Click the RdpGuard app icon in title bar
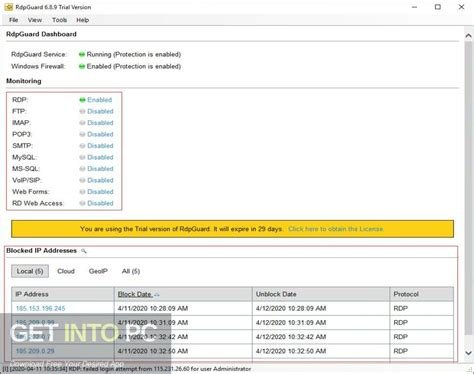Screen dimensions: 474x374 click(9, 7)
